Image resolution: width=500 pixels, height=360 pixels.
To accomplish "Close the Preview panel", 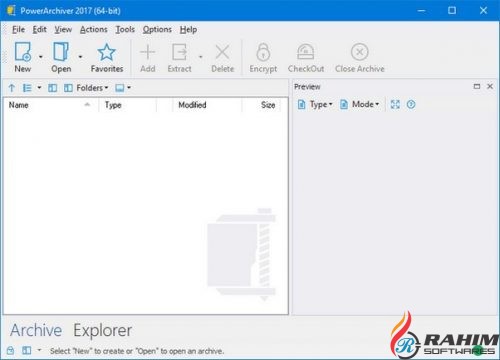I will click(490, 87).
